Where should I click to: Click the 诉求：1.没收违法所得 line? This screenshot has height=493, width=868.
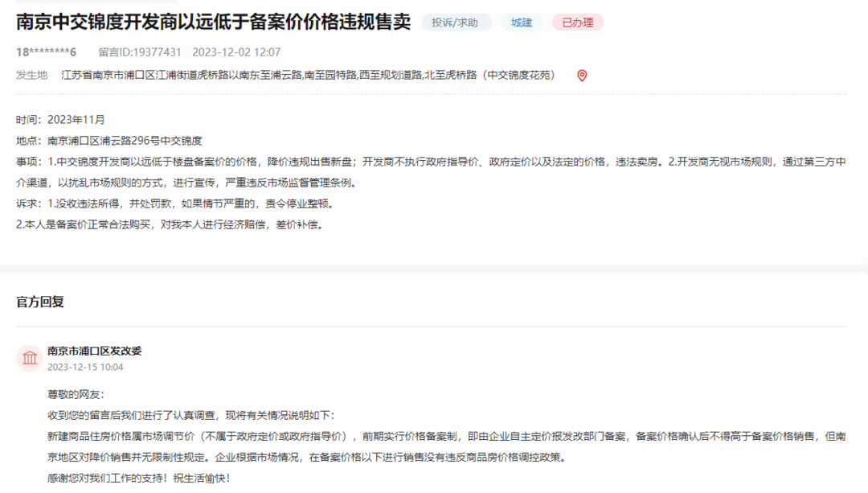tap(176, 203)
